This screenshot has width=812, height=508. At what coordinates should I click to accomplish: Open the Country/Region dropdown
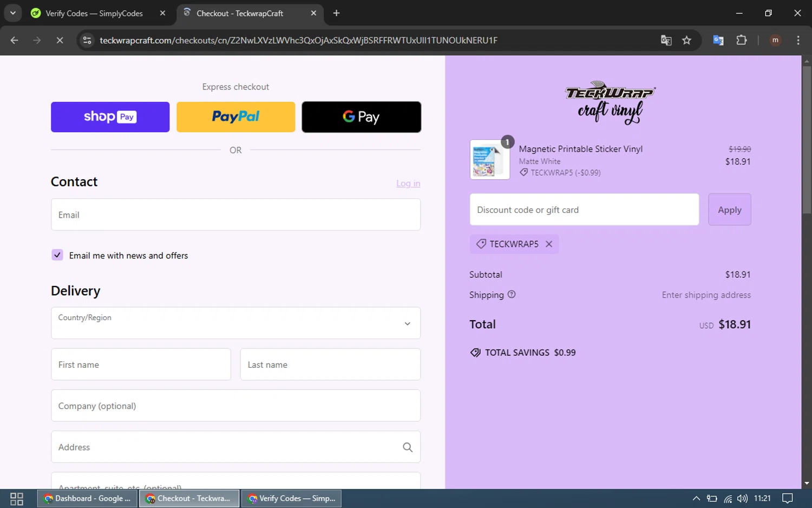[235, 323]
